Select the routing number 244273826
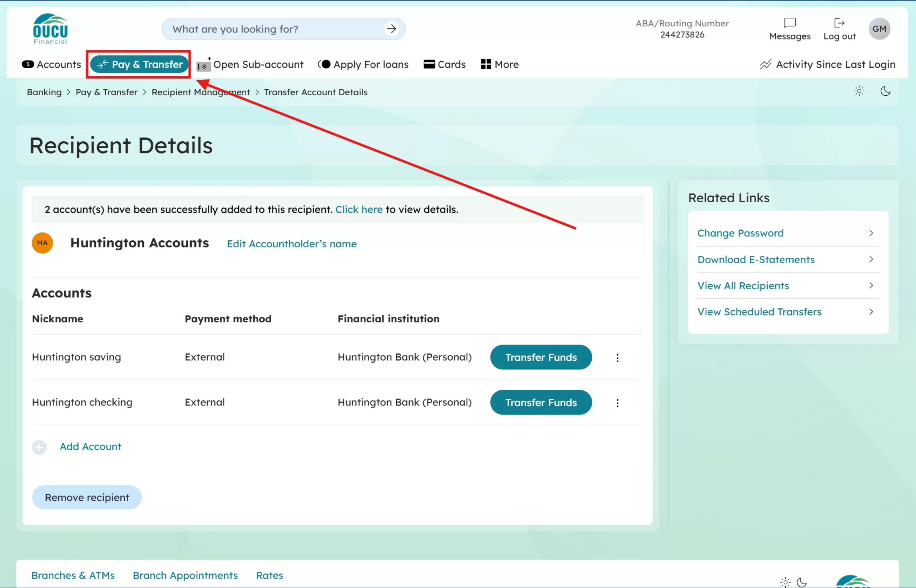This screenshot has height=588, width=916. 682,35
